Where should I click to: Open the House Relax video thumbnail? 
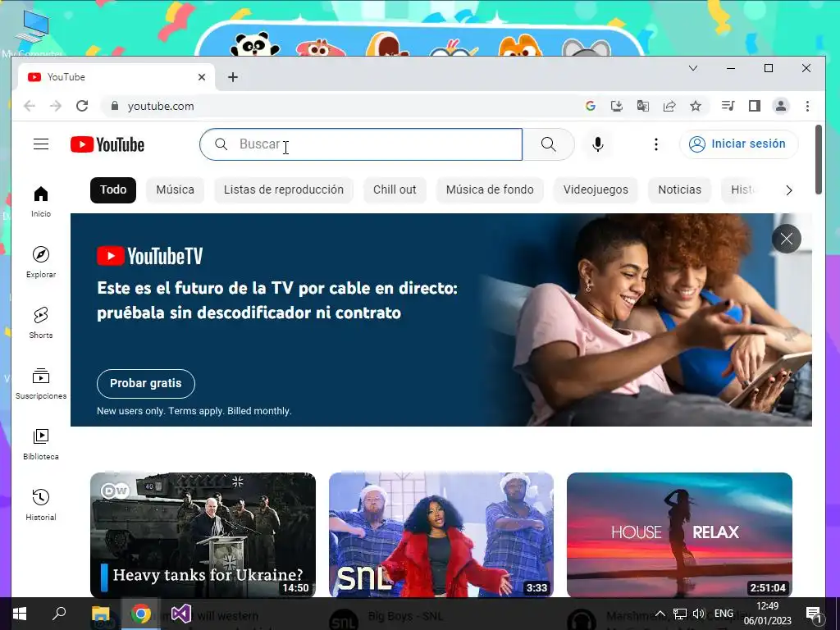point(679,535)
